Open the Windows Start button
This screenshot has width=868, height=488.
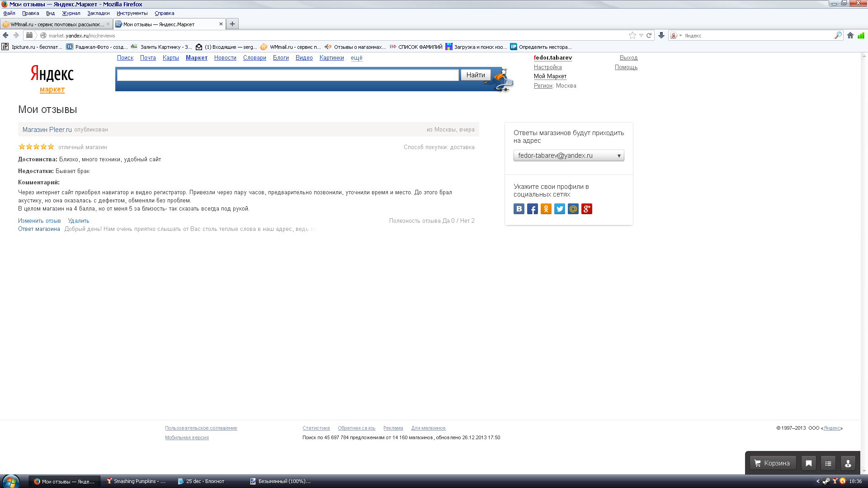click(10, 481)
